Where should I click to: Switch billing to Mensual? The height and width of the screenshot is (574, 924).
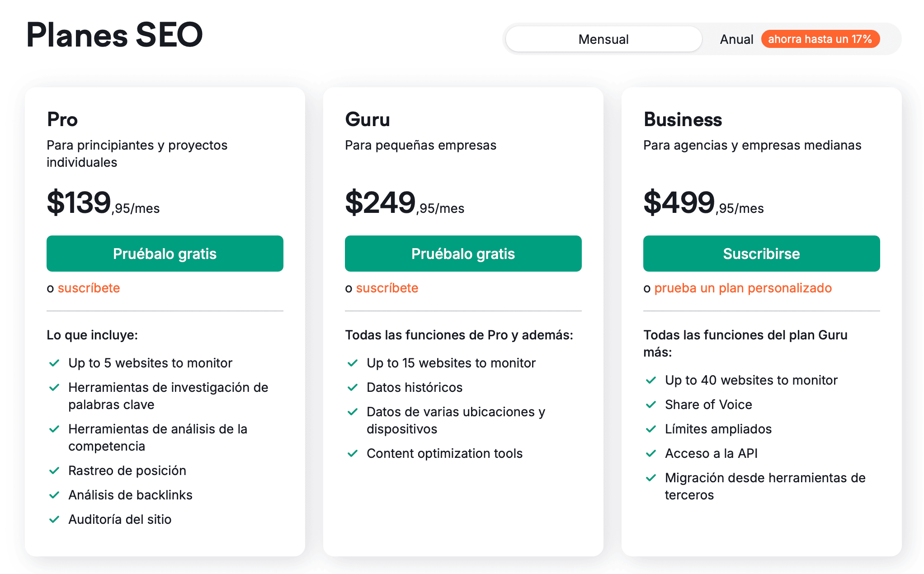[603, 39]
